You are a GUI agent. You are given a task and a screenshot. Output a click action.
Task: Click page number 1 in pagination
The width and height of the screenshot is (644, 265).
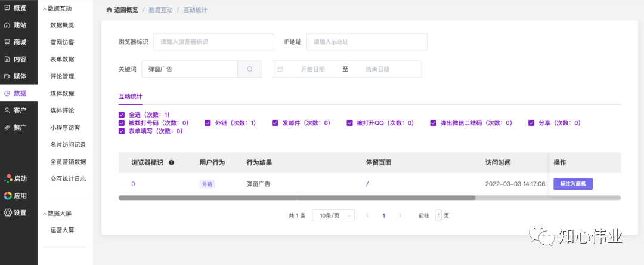click(383, 215)
